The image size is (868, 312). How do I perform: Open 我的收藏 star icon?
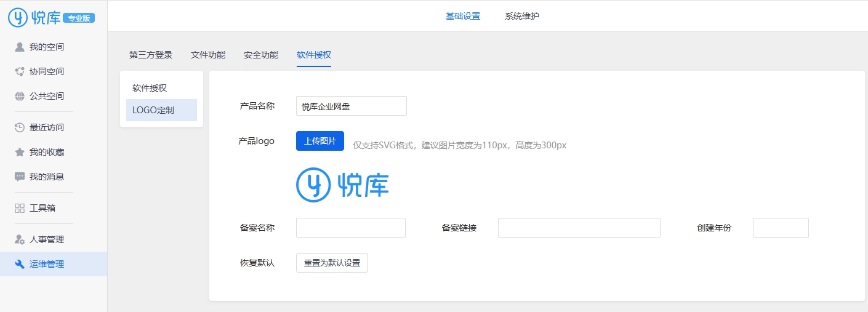click(20, 152)
